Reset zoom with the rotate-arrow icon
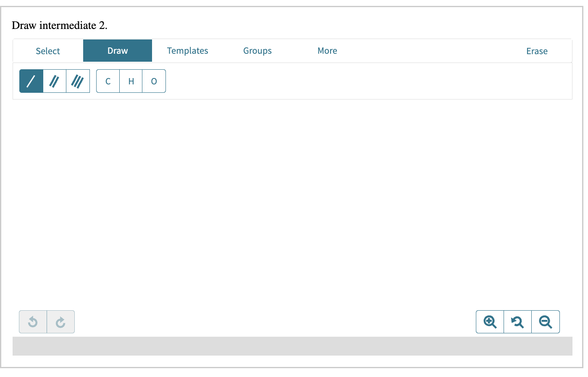The height and width of the screenshot is (377, 588). pos(517,322)
